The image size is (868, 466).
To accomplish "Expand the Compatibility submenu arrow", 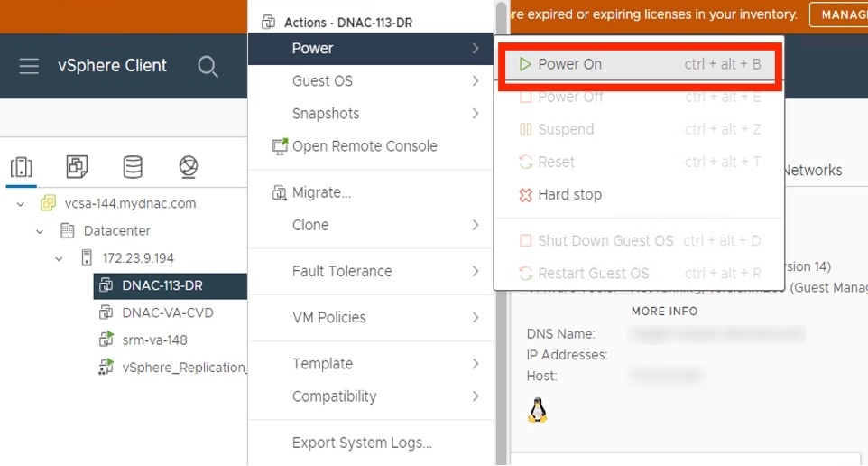I will point(476,396).
